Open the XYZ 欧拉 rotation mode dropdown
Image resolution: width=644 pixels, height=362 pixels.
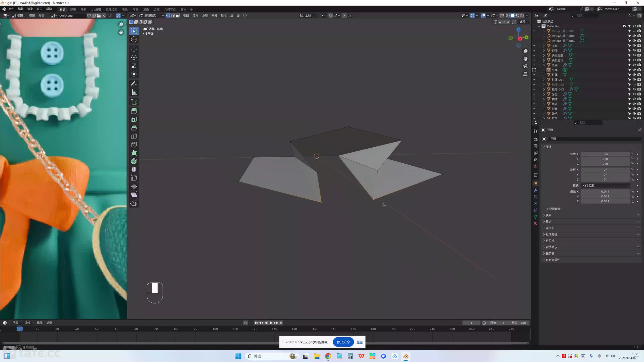pyautogui.click(x=606, y=186)
